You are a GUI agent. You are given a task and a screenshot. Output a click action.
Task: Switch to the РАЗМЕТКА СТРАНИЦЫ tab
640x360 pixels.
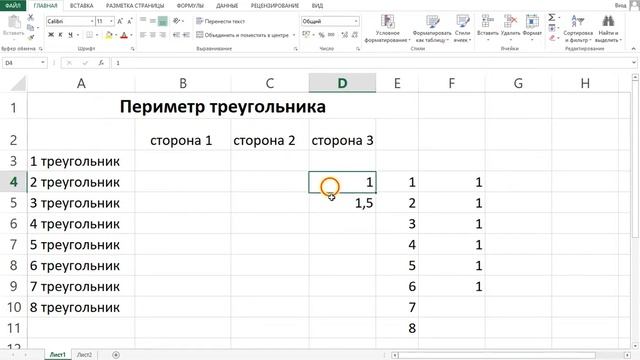tap(135, 6)
